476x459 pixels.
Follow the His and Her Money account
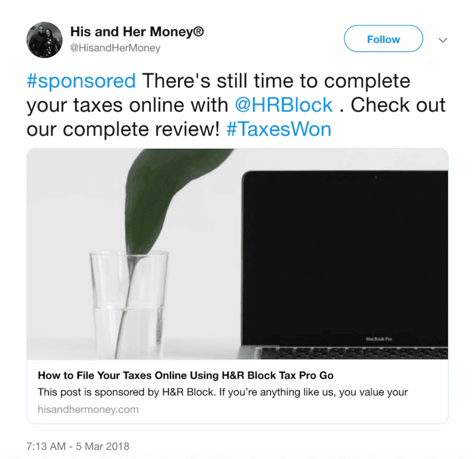point(383,39)
